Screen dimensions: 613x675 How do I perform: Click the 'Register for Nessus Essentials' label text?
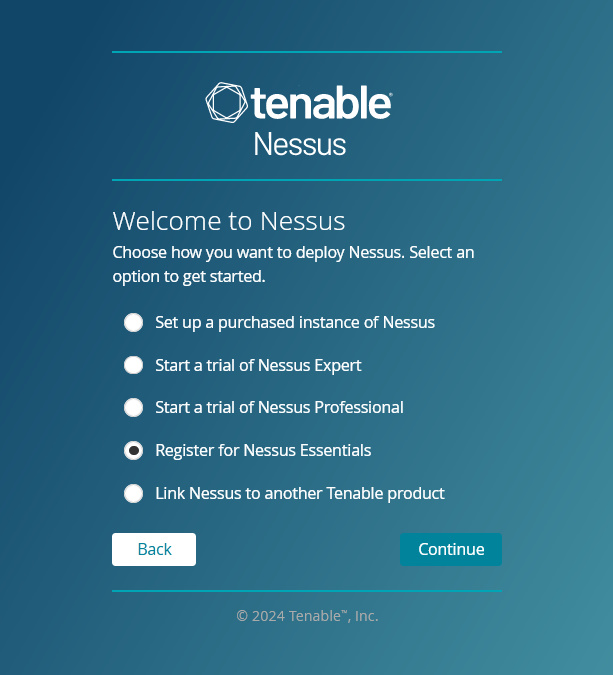pos(263,451)
